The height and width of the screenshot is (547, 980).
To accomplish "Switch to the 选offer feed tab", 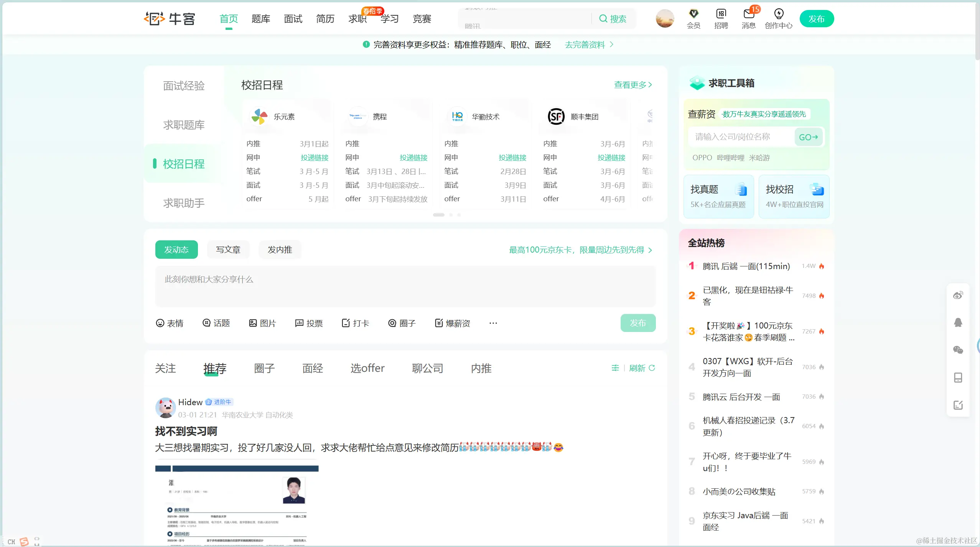I will click(x=367, y=368).
